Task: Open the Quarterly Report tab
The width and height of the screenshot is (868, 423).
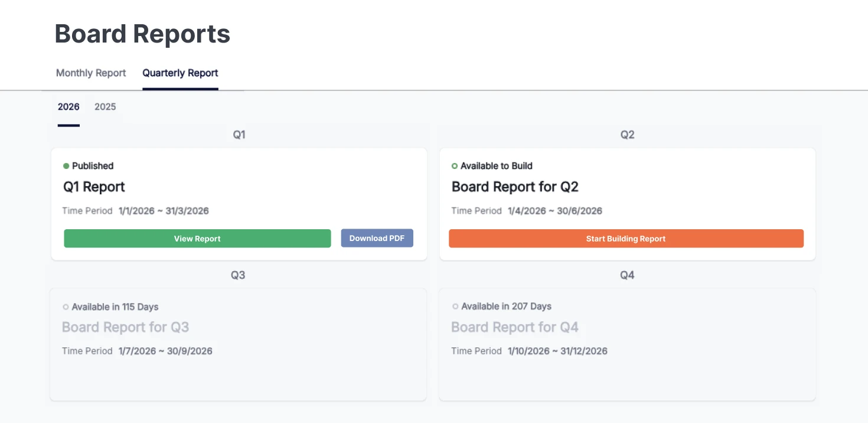Action: pos(180,73)
